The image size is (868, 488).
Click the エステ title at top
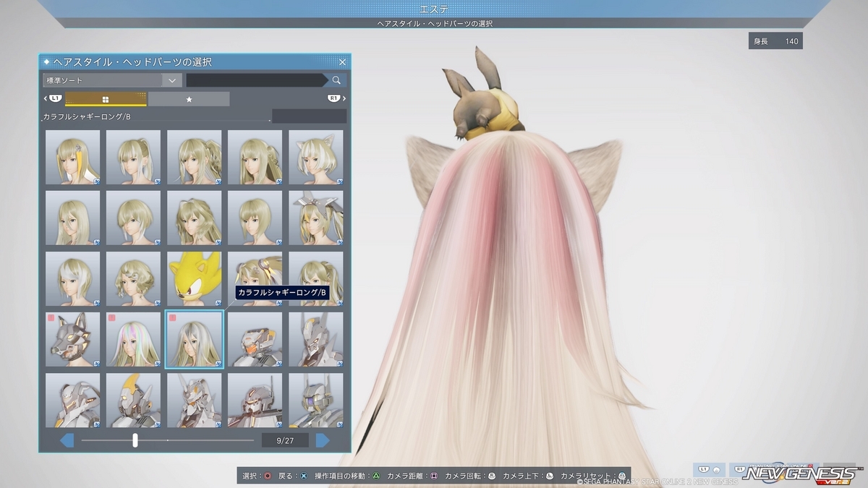click(x=434, y=9)
